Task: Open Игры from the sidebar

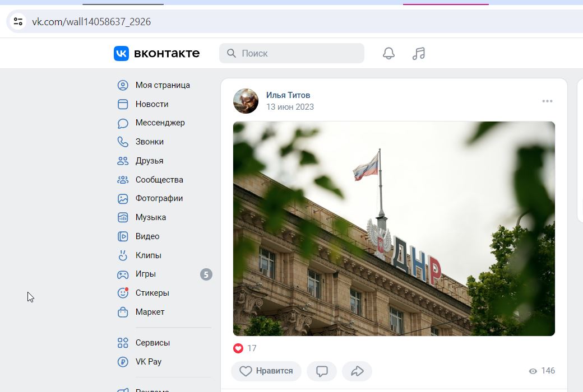Action: 145,274
